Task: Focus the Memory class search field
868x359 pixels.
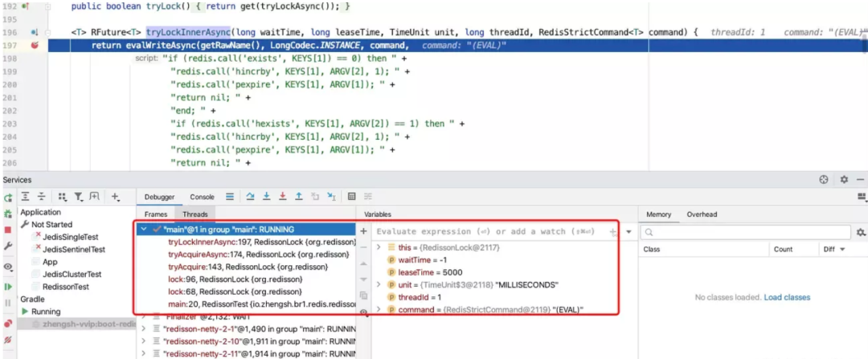Action: click(x=745, y=232)
